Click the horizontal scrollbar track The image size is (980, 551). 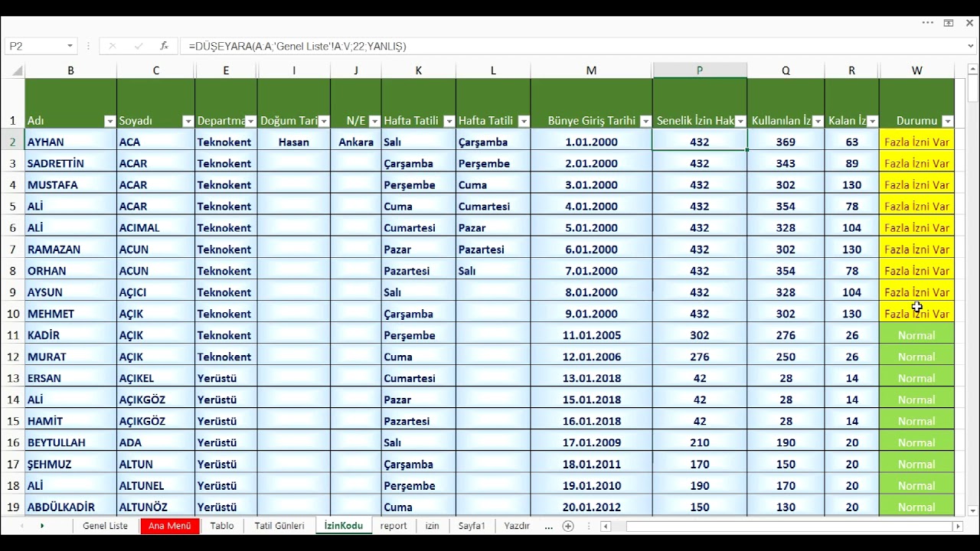(x=789, y=526)
